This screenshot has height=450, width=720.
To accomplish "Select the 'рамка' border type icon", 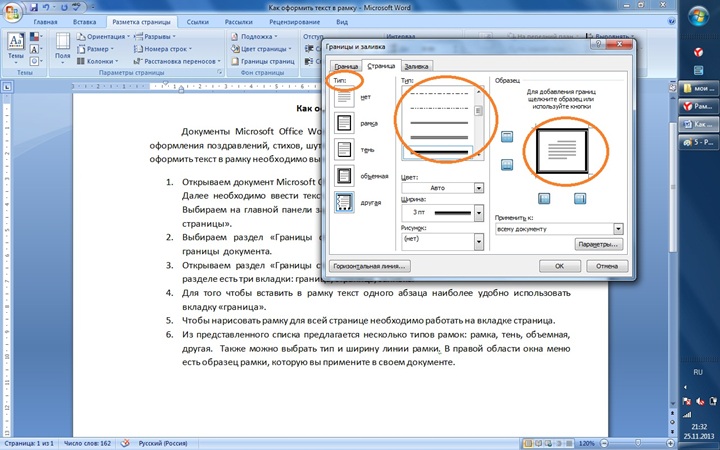I will pyautogui.click(x=344, y=123).
